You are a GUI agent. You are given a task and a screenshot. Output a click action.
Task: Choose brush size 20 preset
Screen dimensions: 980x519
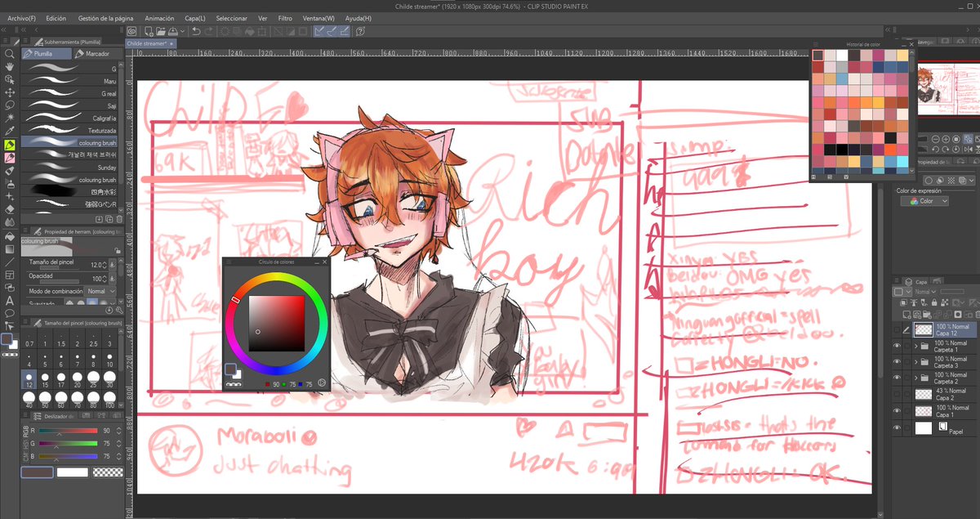click(78, 380)
